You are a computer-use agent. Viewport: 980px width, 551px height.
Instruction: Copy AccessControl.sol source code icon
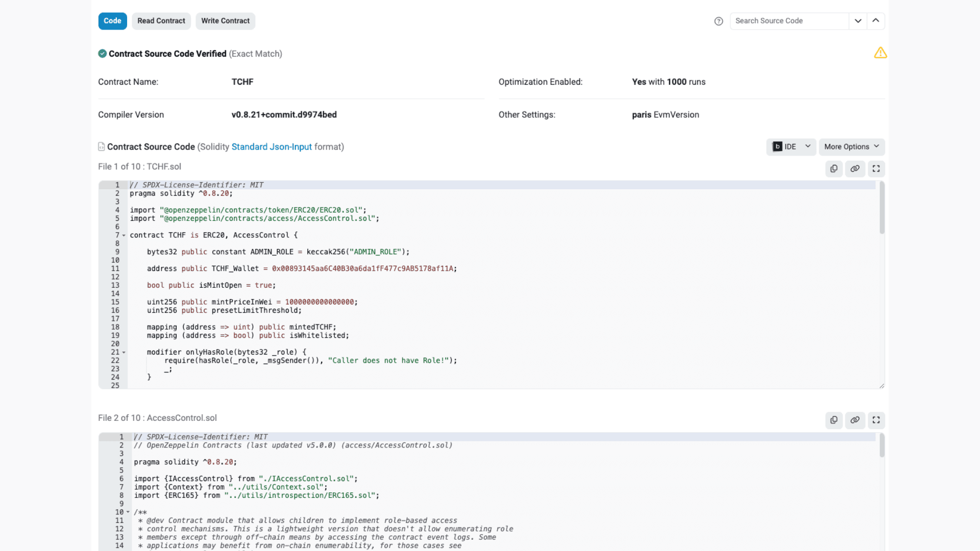tap(834, 420)
